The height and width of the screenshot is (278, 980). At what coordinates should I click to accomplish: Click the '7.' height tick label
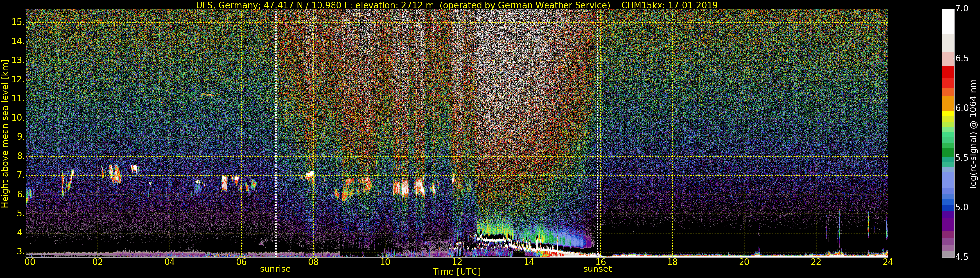point(20,175)
